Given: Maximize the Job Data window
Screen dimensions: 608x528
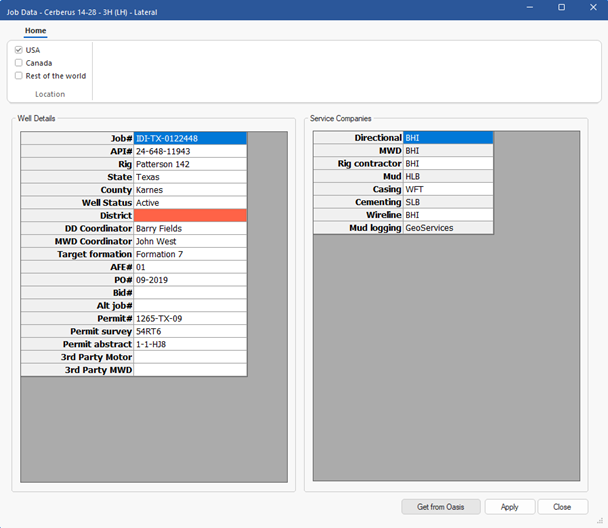Looking at the screenshot, I should click(x=561, y=8).
